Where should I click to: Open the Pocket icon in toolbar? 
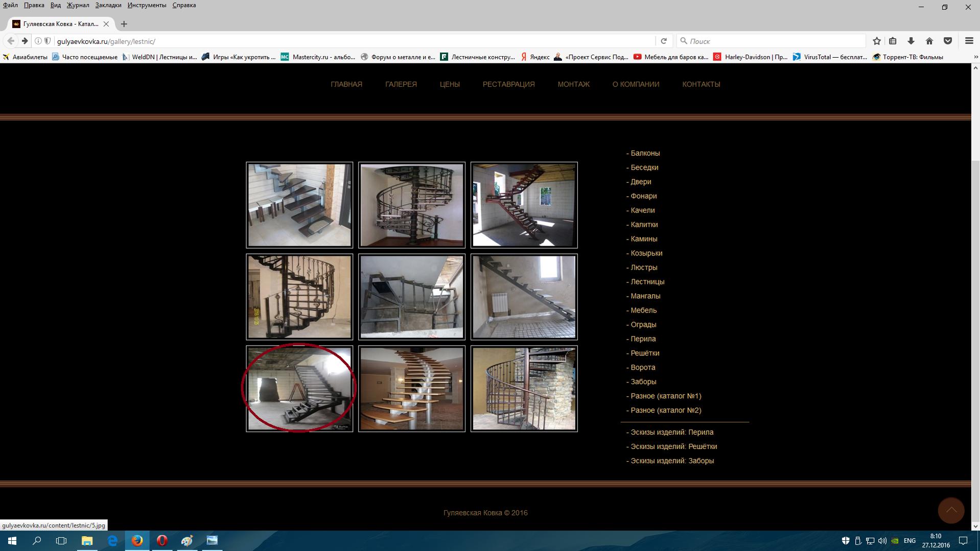[948, 41]
